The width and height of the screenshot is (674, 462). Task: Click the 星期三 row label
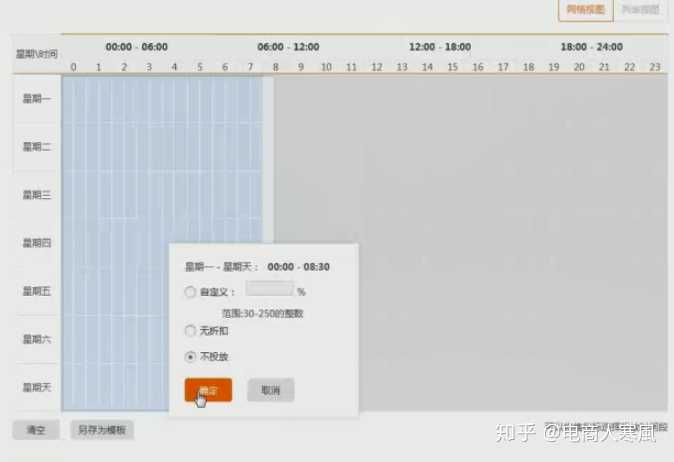(37, 194)
